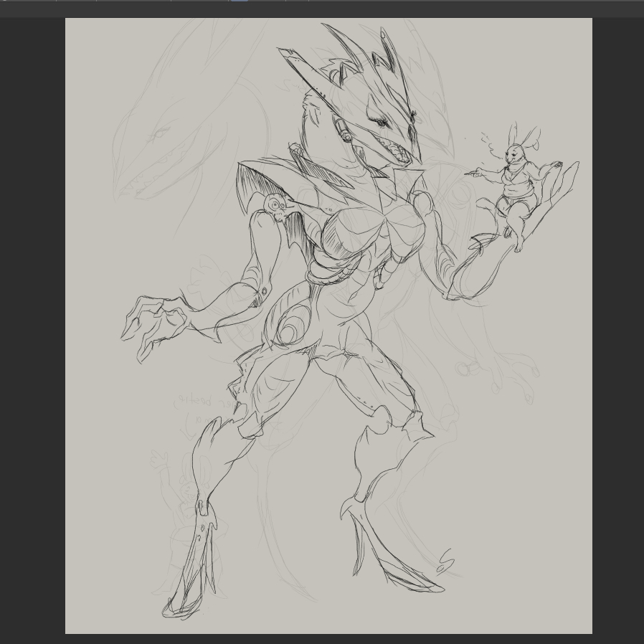Click the spiral emblem on the shoulder

(x=274, y=206)
